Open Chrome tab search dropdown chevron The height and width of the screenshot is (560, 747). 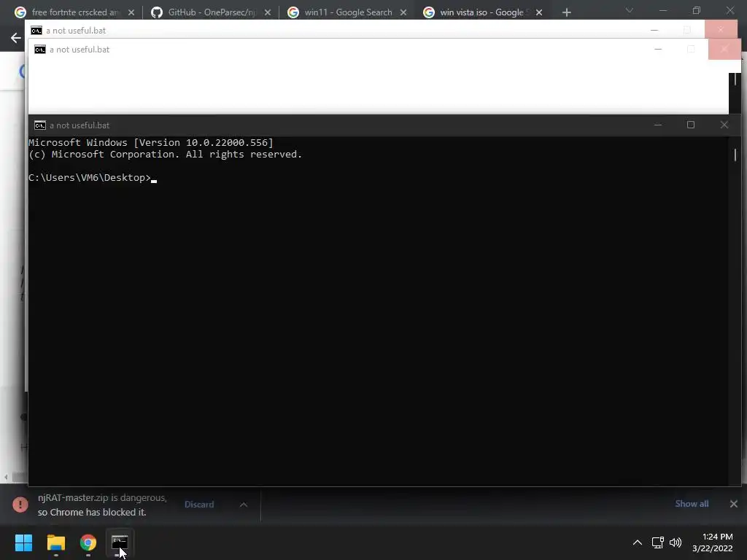pyautogui.click(x=630, y=10)
